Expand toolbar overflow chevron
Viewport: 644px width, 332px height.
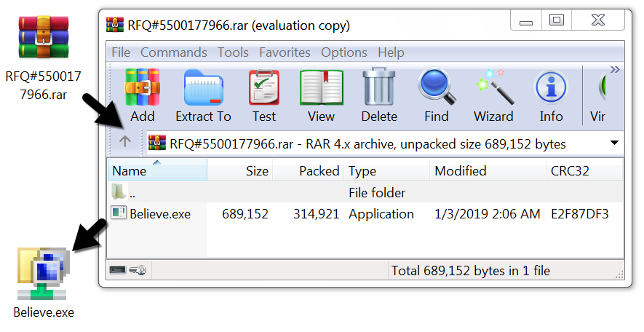point(615,69)
